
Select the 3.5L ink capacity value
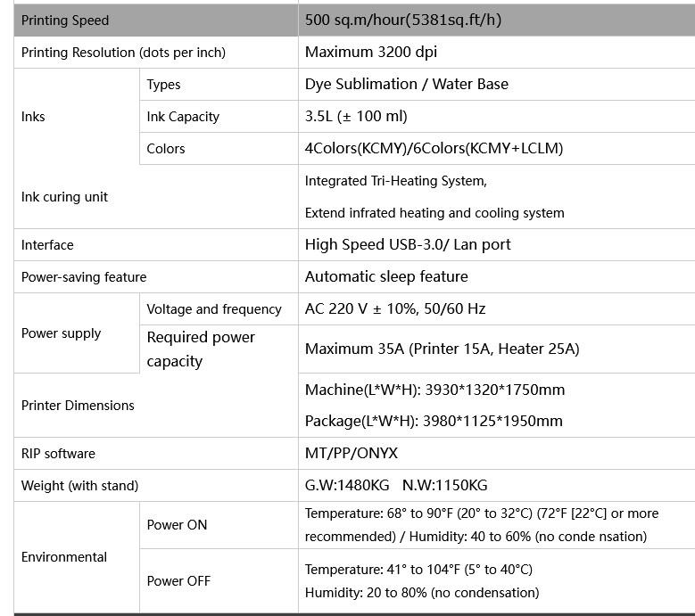[x=356, y=117]
